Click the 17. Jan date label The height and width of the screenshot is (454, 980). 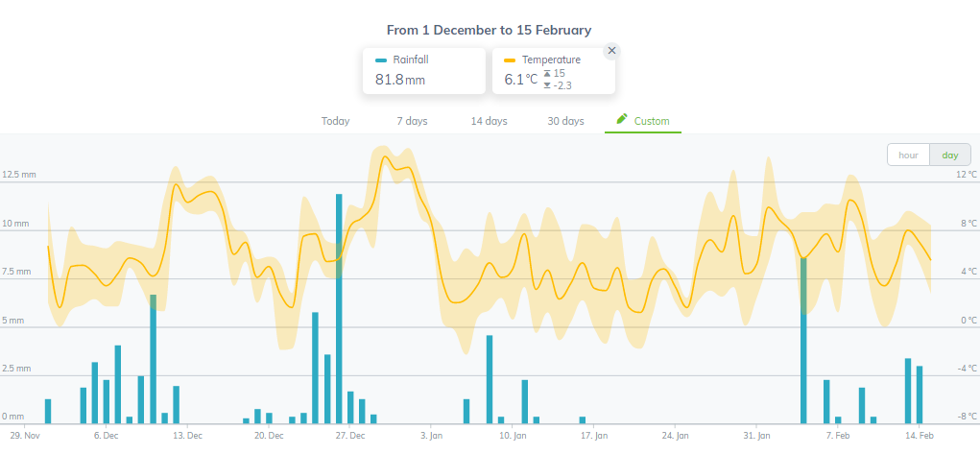point(594,435)
